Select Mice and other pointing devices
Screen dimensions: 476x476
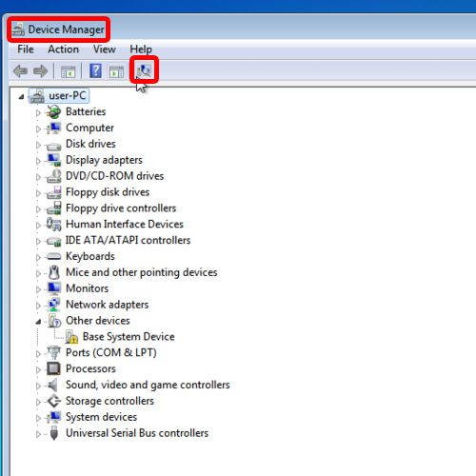coord(141,272)
